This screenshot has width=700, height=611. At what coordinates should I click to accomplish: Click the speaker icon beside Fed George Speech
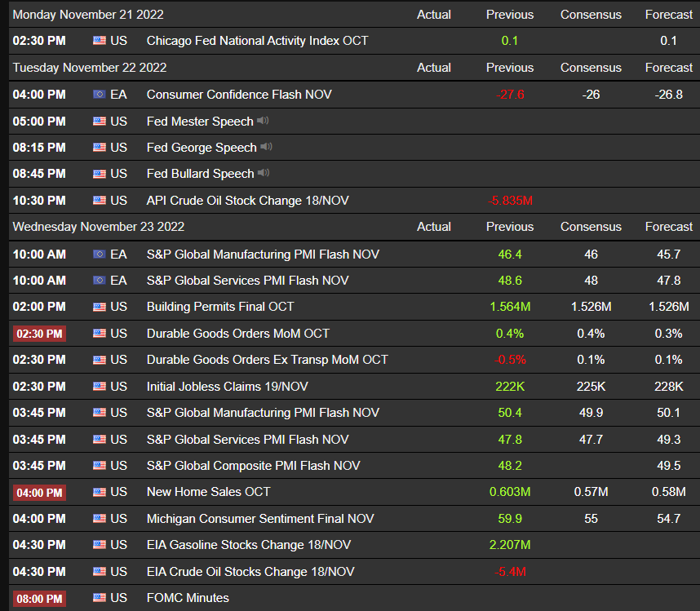[266, 147]
